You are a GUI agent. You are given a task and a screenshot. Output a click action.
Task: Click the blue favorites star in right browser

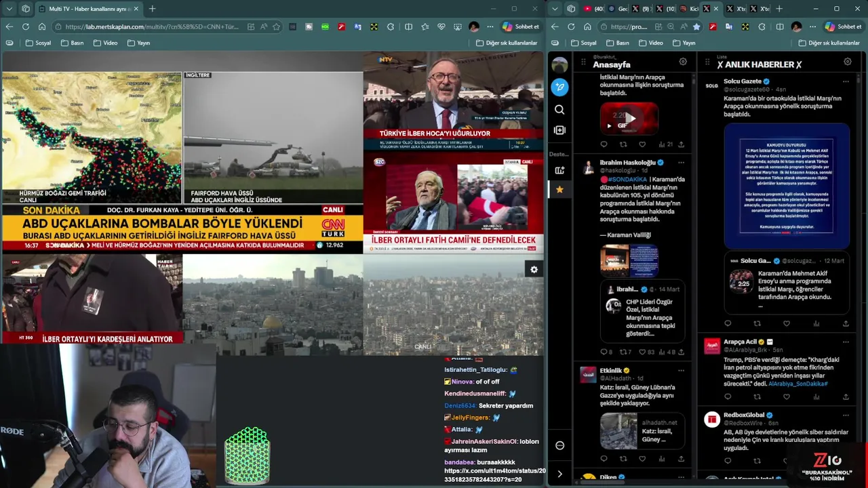point(696,26)
